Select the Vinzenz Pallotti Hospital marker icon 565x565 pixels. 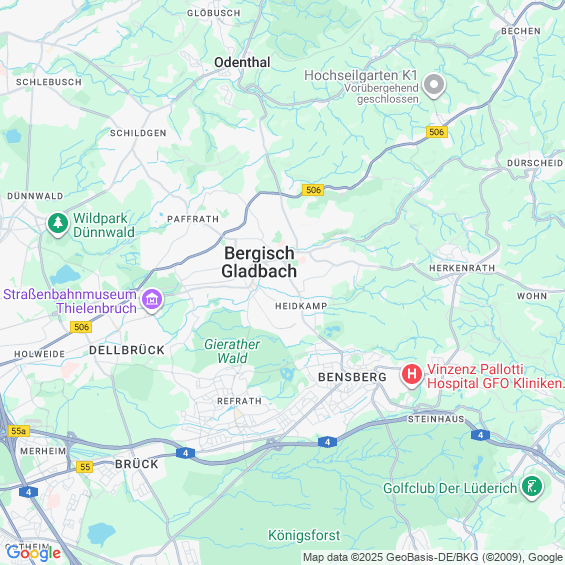coord(412,375)
